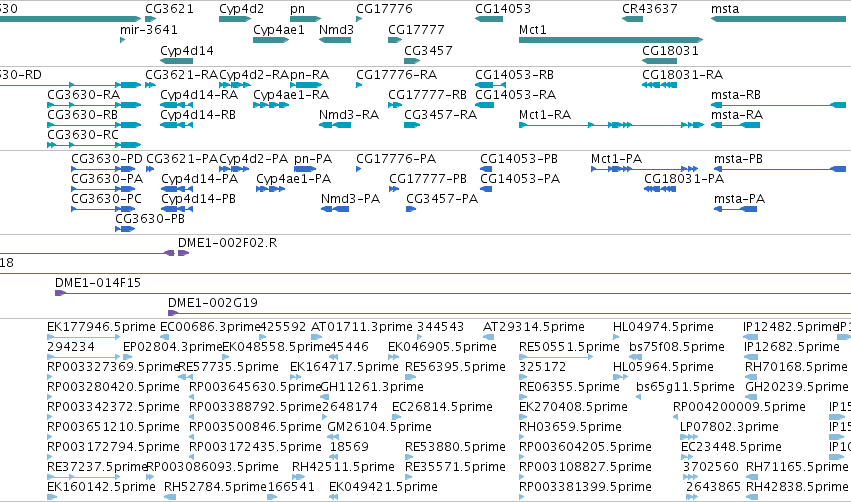Screen dimensions: 851x502
Task: Click EST GM26104.5prime
Action: coord(379,427)
